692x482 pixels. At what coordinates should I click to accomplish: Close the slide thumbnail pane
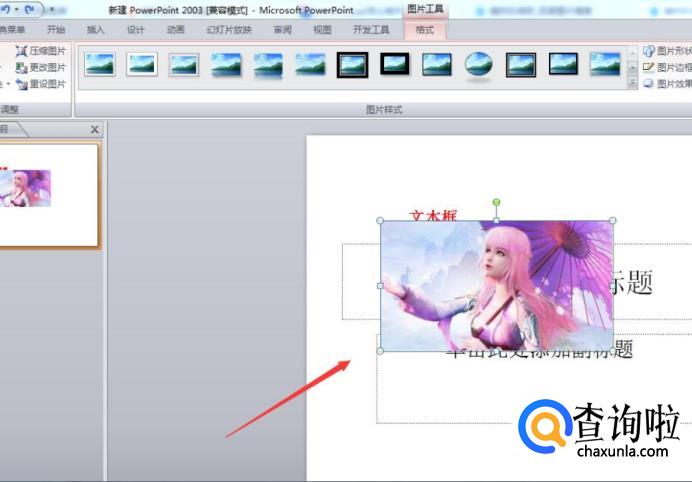(94, 129)
